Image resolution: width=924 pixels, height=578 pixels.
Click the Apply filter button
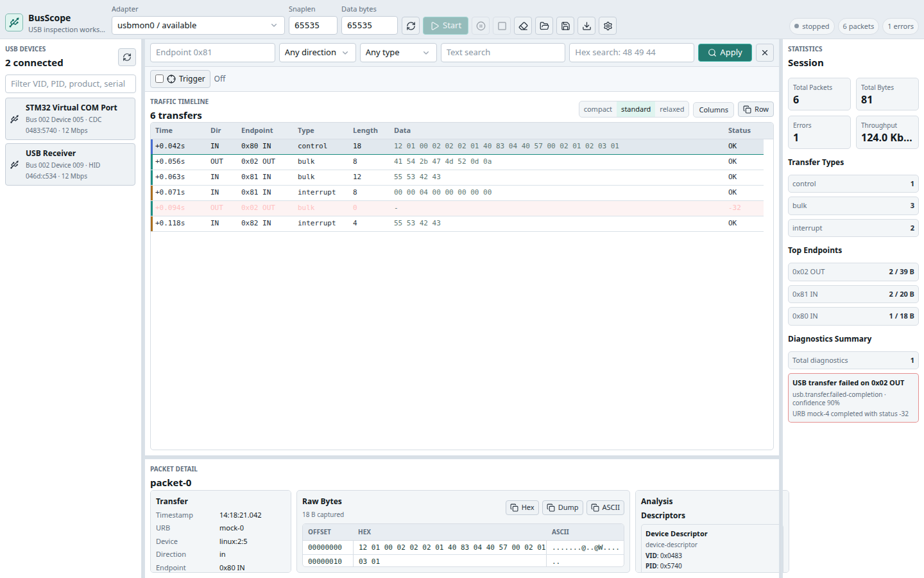point(724,53)
